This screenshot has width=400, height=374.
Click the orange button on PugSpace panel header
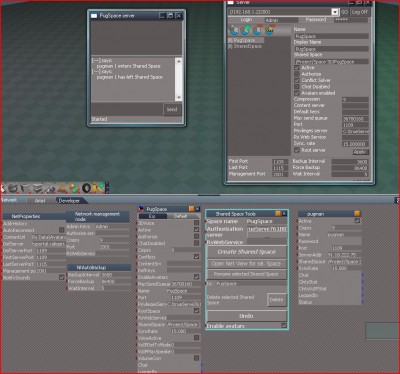click(191, 209)
